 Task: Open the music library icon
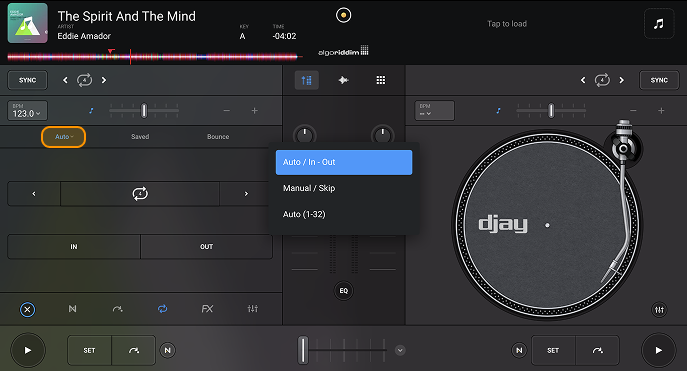pos(659,24)
